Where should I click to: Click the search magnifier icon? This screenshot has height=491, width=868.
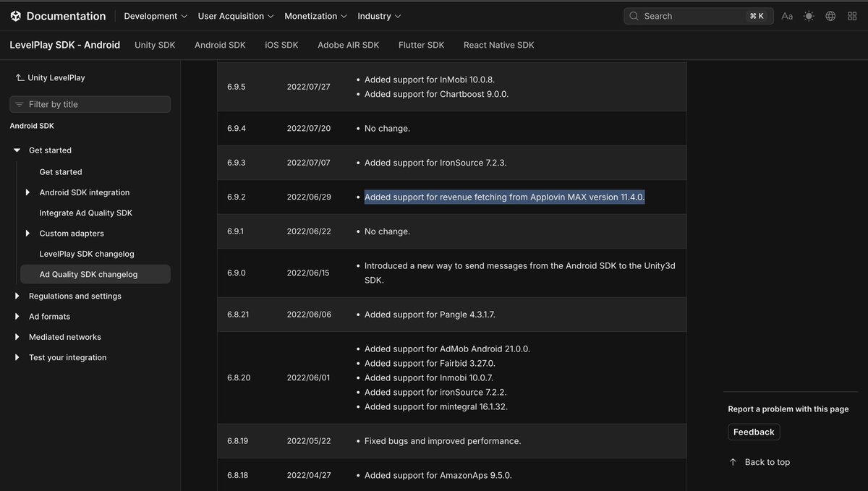click(x=634, y=16)
